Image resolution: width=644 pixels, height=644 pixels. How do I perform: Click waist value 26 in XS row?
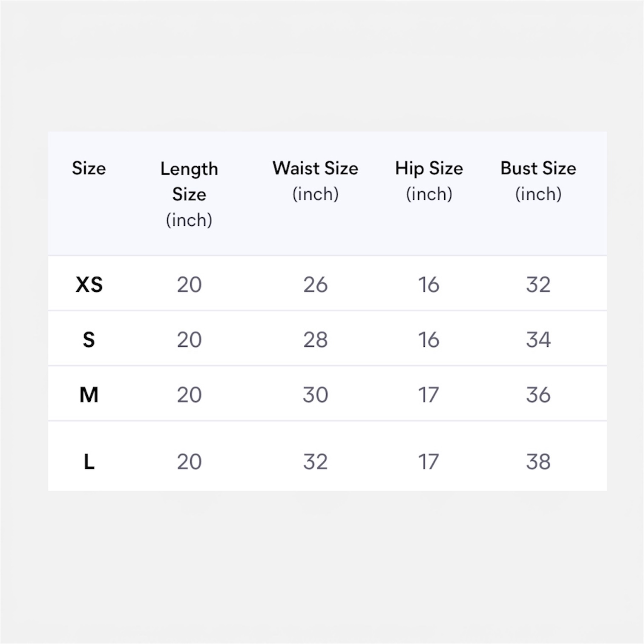click(315, 285)
